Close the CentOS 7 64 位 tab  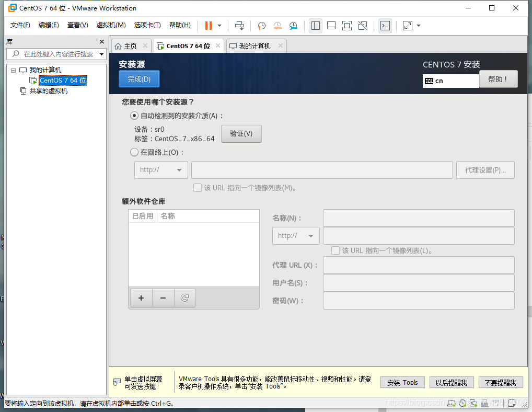(x=218, y=45)
